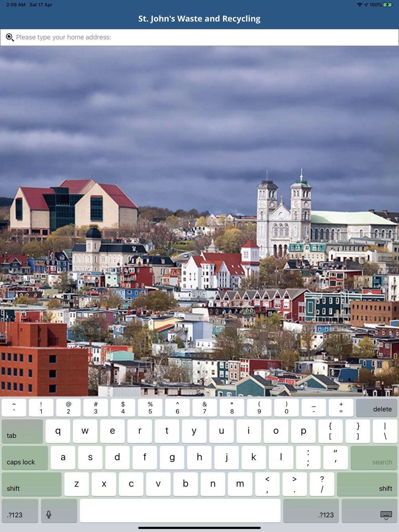Screen dimensions: 399x532
Task: Tap the number 5 percent key
Action: (150, 408)
